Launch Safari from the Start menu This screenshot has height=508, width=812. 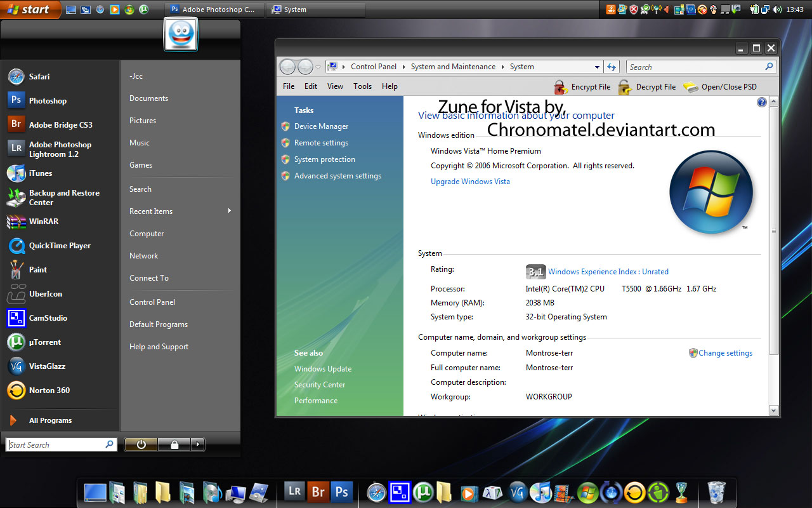[x=60, y=76]
